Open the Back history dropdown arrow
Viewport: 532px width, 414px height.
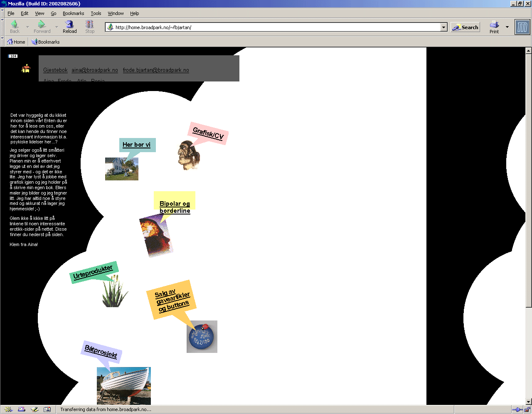click(x=27, y=27)
